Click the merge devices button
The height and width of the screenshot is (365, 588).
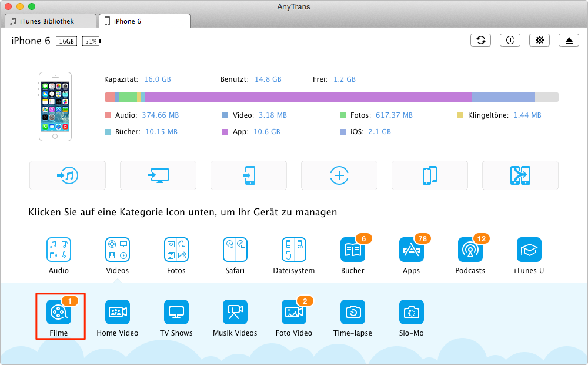520,175
